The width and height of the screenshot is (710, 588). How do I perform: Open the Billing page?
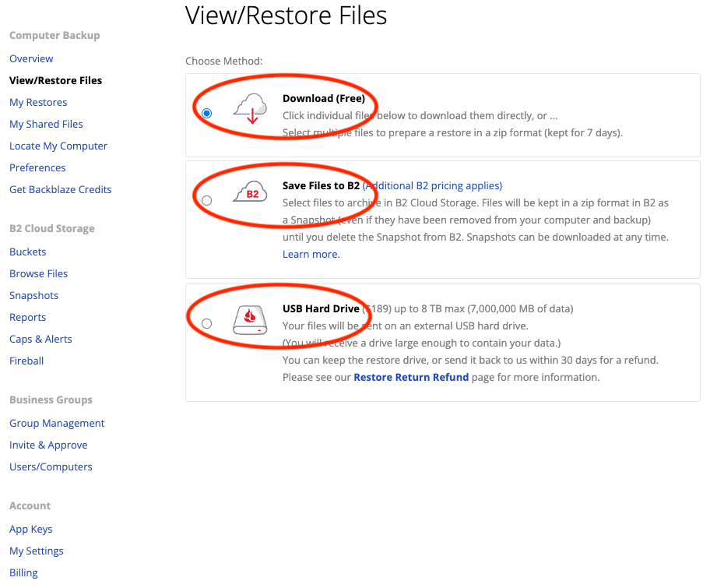click(x=23, y=572)
